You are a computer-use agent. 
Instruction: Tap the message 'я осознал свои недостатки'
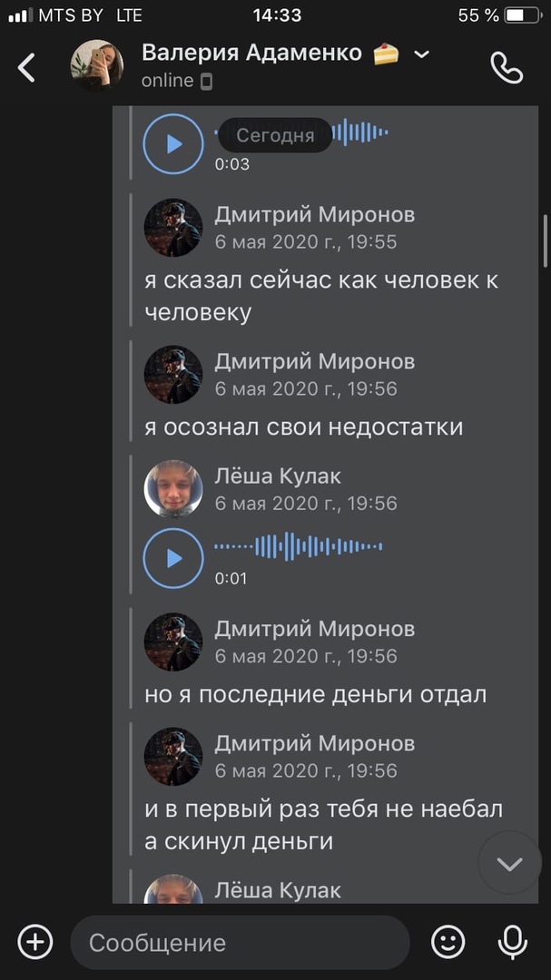(x=304, y=427)
